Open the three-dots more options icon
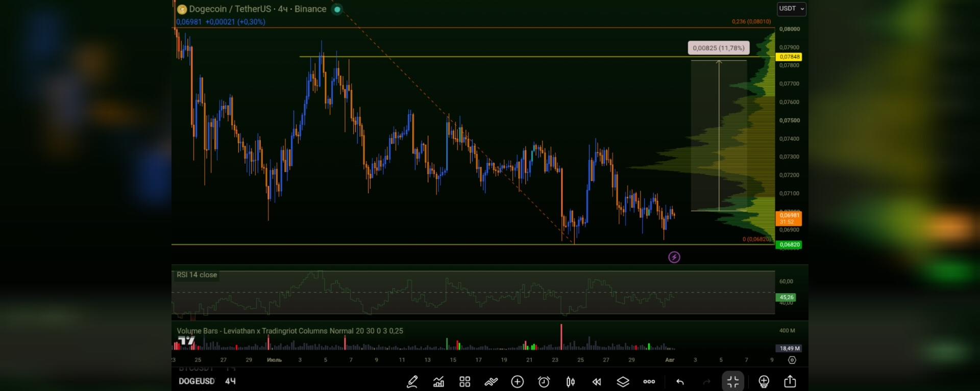980x391 pixels. (649, 381)
